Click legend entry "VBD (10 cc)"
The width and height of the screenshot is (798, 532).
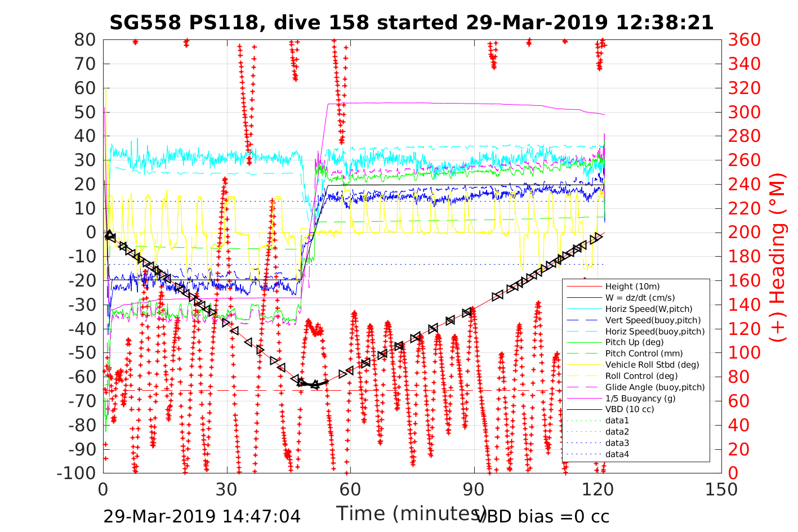click(x=630, y=409)
